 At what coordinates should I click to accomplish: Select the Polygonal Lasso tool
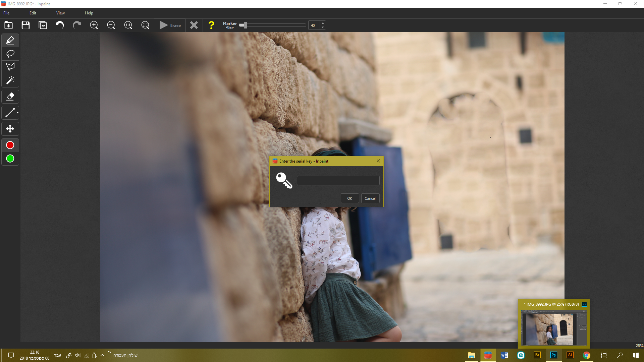point(10,67)
